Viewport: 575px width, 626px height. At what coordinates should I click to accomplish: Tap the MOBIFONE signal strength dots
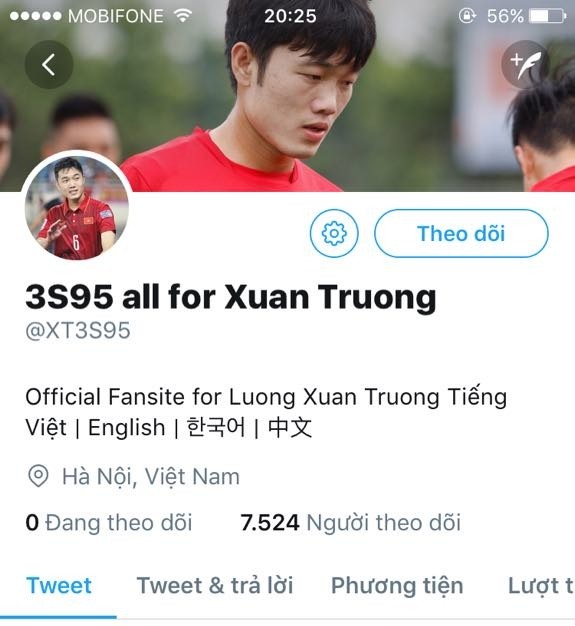pyautogui.click(x=36, y=16)
